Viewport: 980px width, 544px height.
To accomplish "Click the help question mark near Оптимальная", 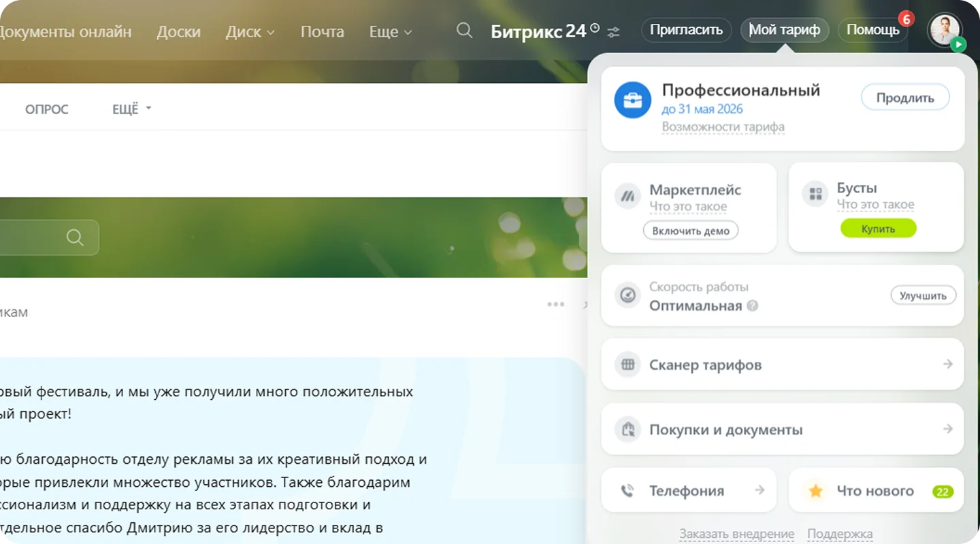I will tap(752, 306).
